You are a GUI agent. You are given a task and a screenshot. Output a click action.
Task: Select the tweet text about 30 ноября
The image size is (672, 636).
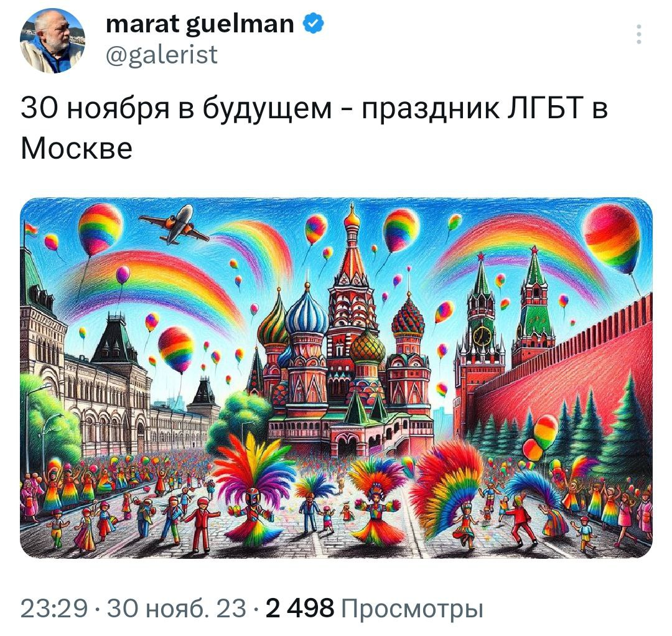pyautogui.click(x=314, y=128)
